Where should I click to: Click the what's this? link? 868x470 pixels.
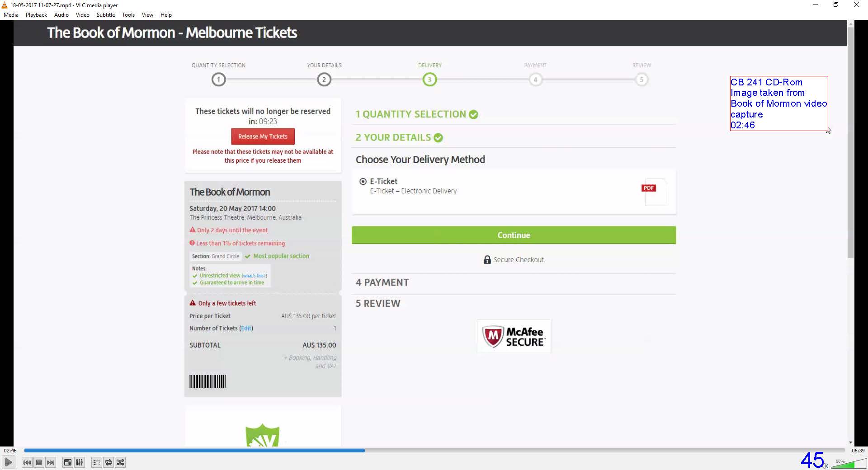coord(255,276)
